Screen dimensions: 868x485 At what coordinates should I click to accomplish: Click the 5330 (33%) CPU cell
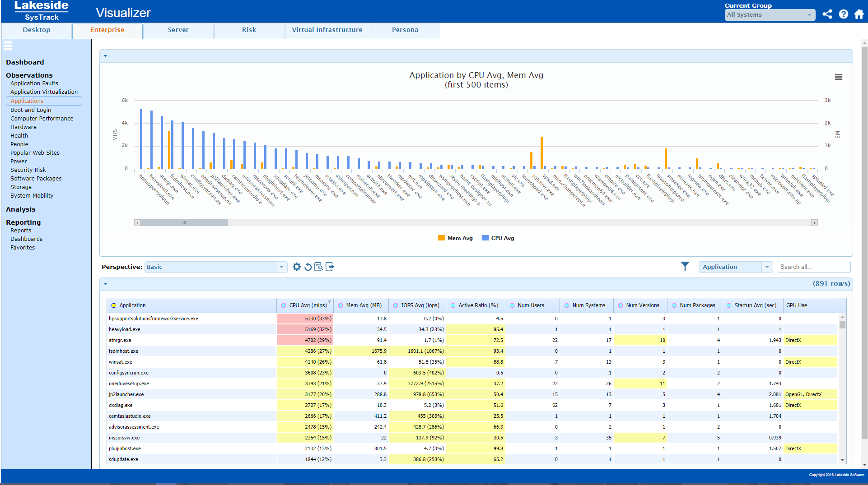click(x=305, y=319)
